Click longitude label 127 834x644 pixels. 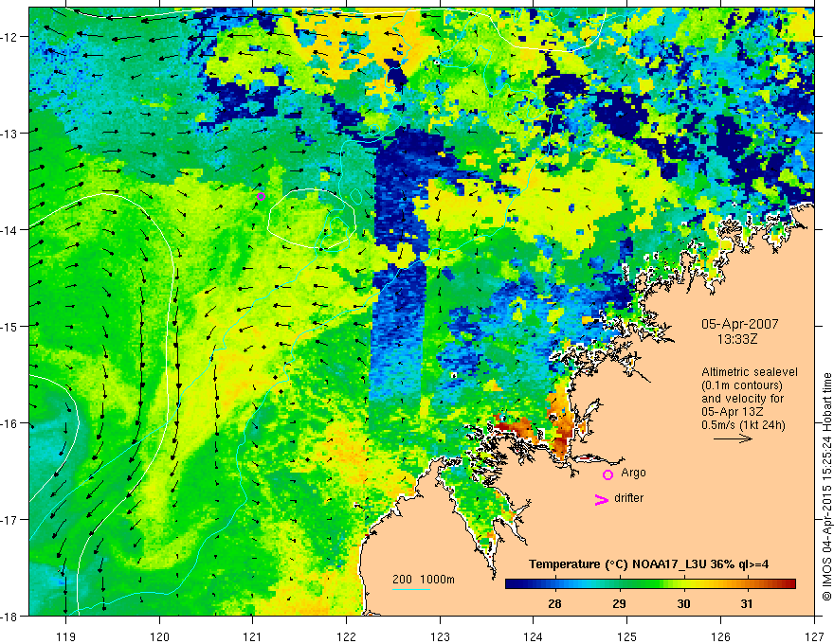point(814,636)
